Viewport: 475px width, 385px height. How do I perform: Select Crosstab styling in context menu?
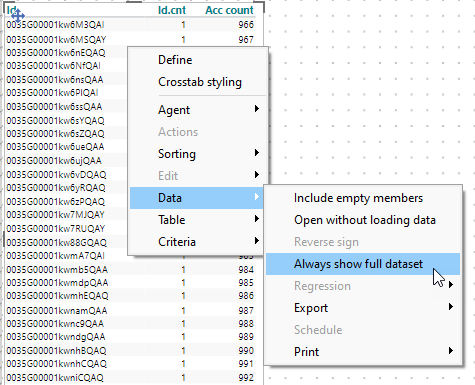coord(198,82)
